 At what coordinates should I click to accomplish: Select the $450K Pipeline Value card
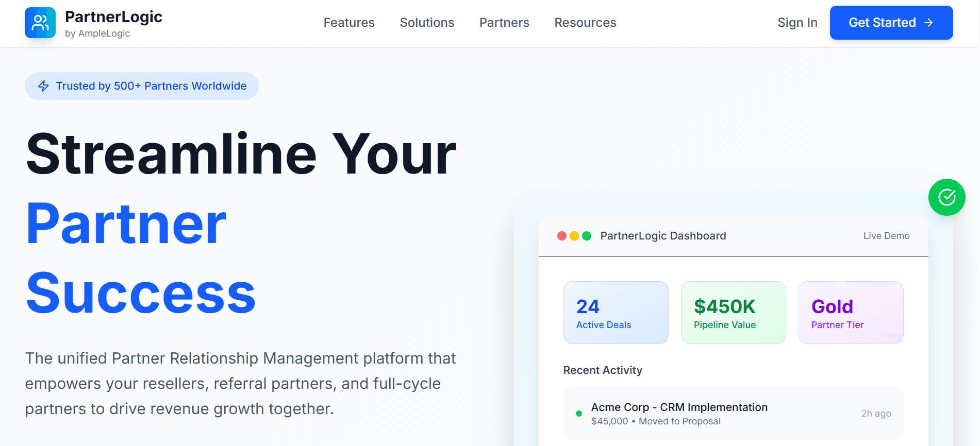tap(733, 313)
